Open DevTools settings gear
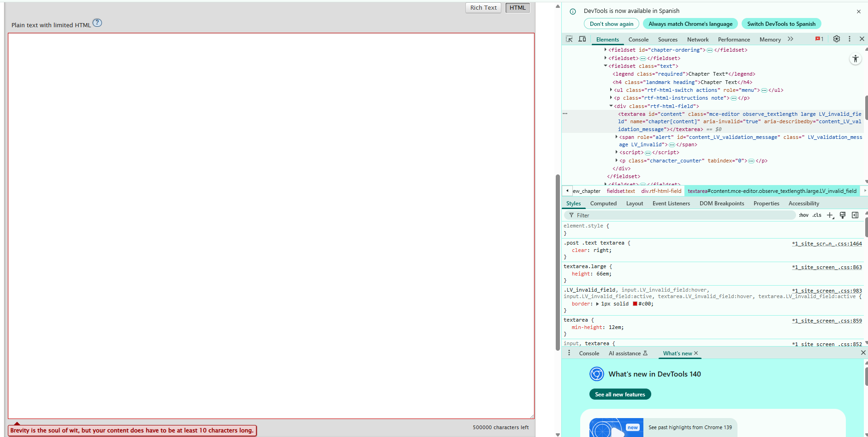 [837, 39]
